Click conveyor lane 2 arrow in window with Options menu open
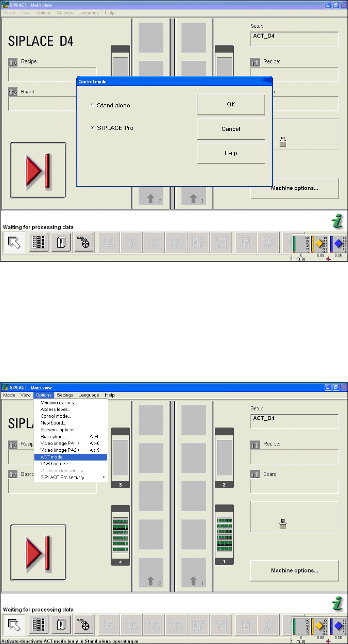The image size is (348, 644). click(x=151, y=581)
